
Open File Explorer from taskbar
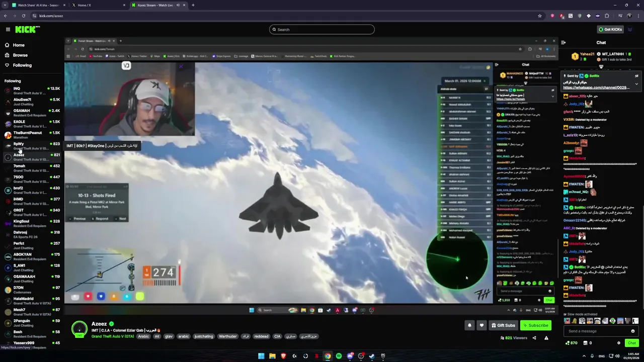[x=272, y=356]
